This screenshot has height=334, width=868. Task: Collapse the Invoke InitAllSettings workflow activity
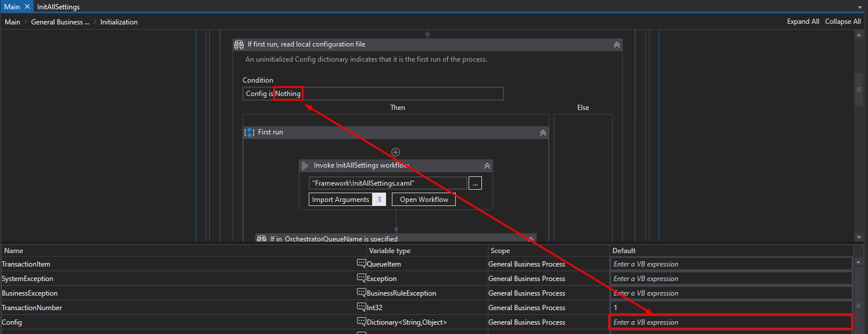(487, 166)
